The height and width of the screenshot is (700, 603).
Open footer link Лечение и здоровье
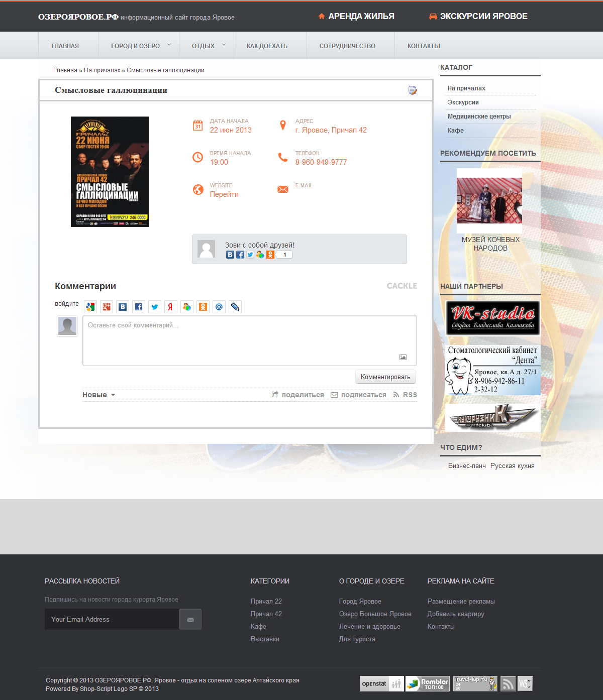point(370,627)
